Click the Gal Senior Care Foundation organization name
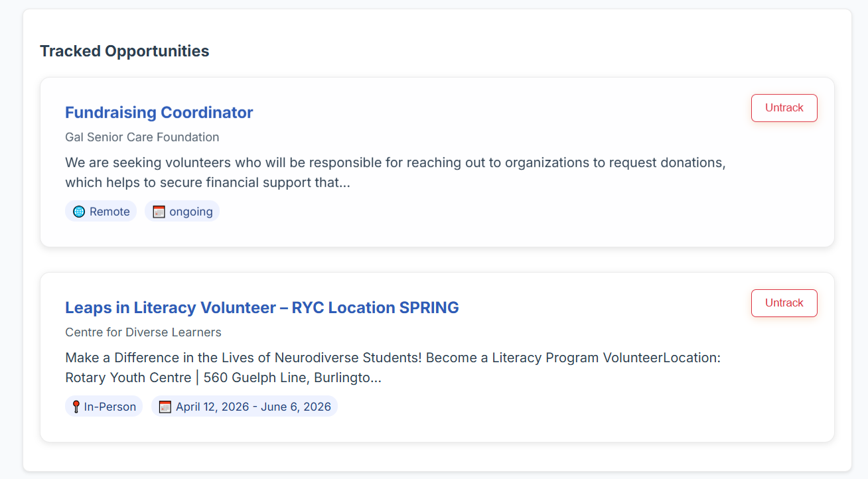The image size is (868, 479). [142, 137]
